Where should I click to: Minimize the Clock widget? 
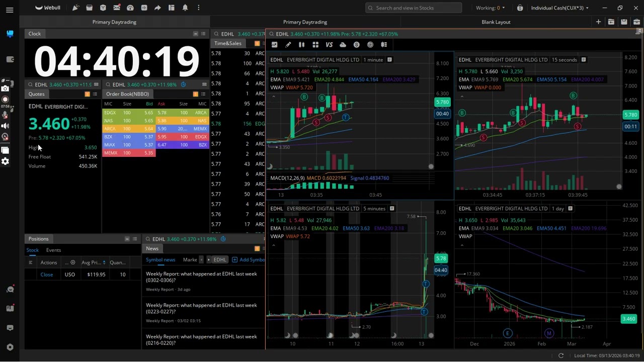pyautogui.click(x=195, y=34)
